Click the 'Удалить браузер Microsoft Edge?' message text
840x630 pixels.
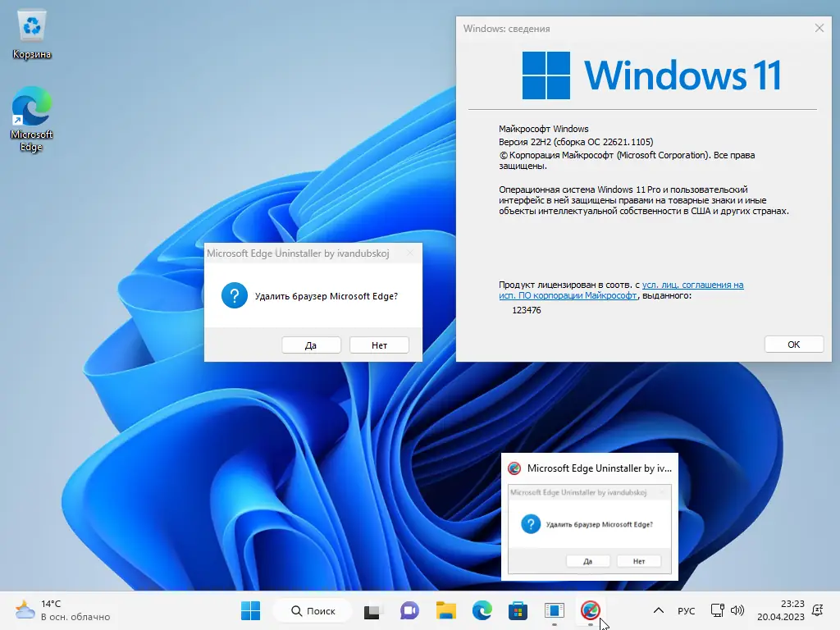(x=326, y=296)
